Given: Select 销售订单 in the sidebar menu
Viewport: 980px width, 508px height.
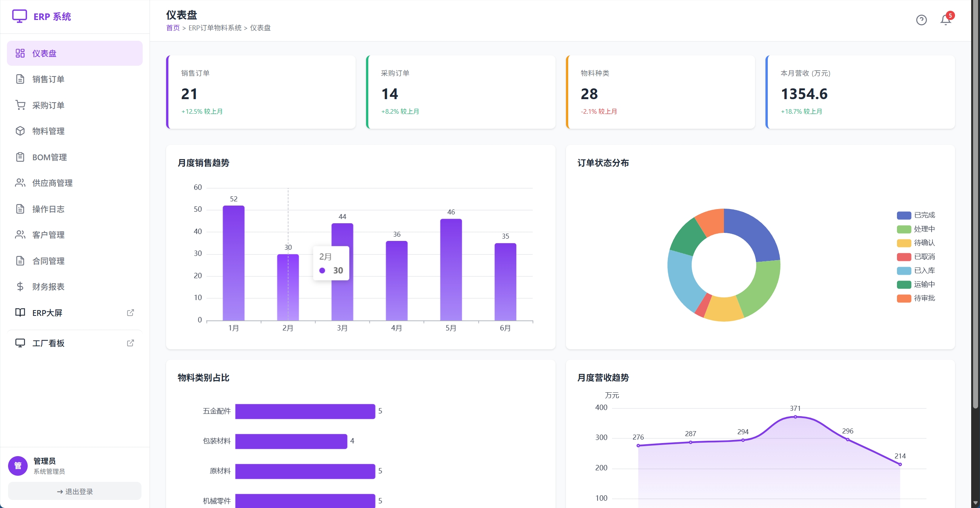Looking at the screenshot, I should [75, 79].
